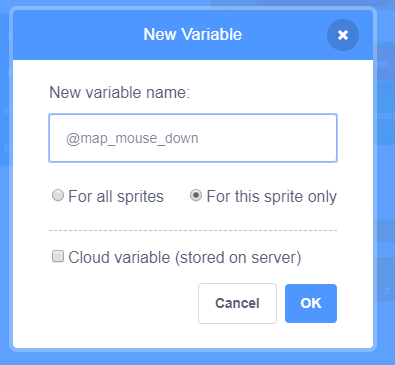Click the dashed divider line above Cloud variable
Image resolution: width=395 pixels, height=365 pixels.
click(193, 230)
